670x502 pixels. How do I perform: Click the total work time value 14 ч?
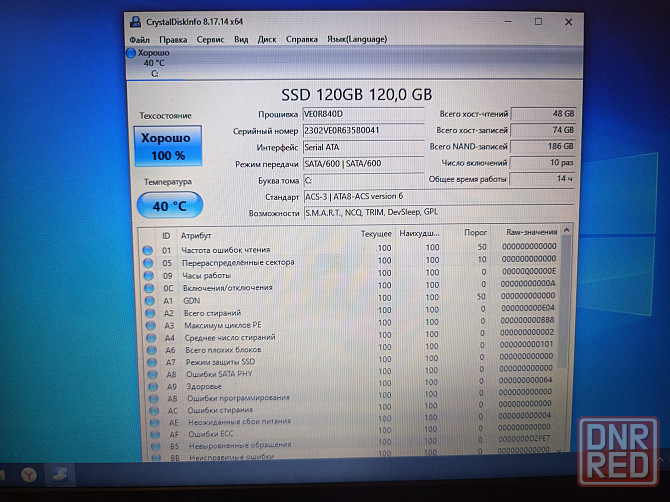[x=542, y=179]
